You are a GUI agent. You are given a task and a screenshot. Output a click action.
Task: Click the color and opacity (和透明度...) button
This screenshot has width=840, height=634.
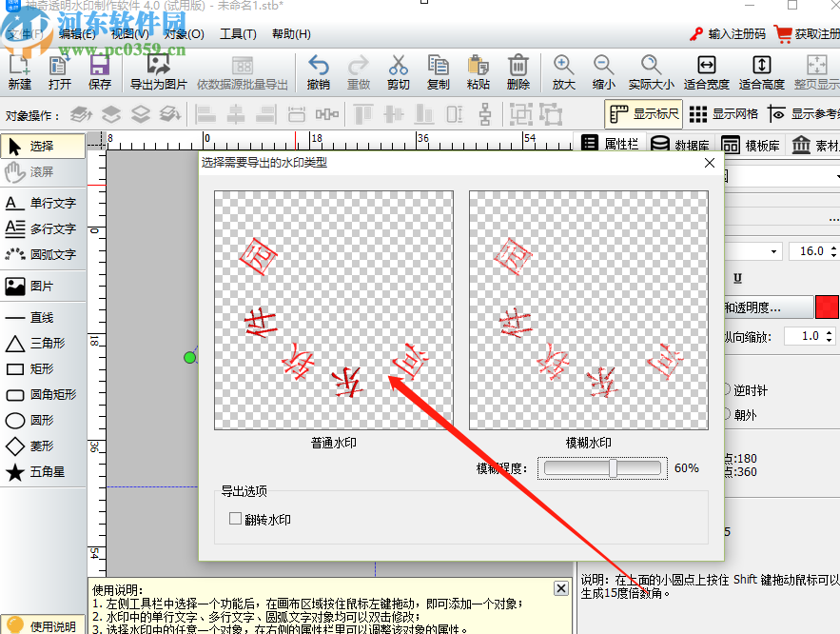(x=769, y=307)
